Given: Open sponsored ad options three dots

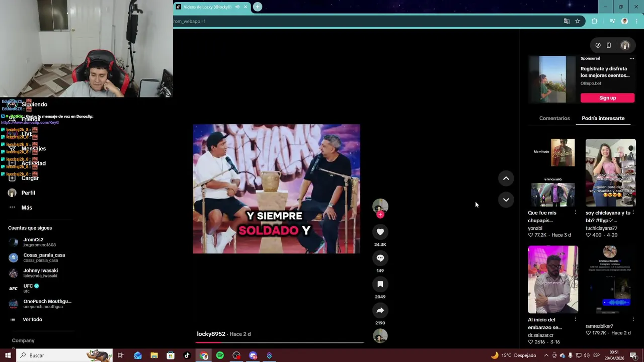Looking at the screenshot, I should click(632, 58).
